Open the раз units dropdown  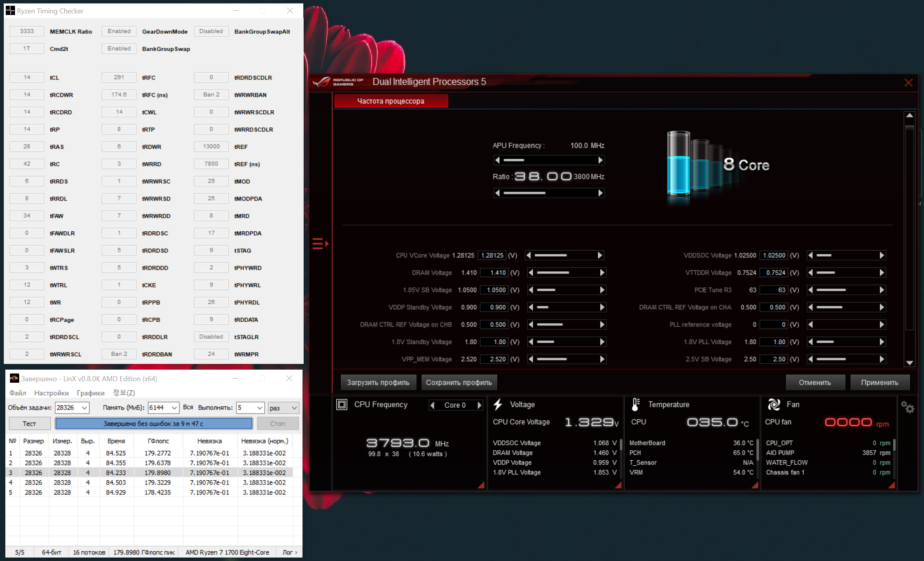(294, 408)
